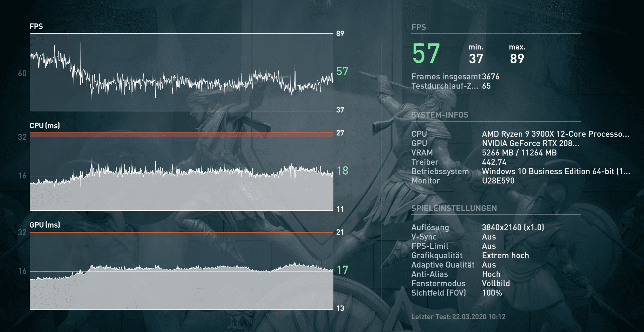
Task: Click the V-Sync value Aus
Action: [x=489, y=237]
